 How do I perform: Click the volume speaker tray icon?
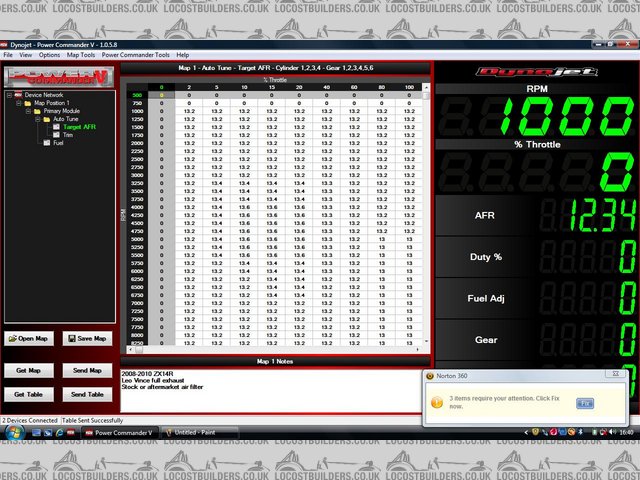tap(612, 432)
